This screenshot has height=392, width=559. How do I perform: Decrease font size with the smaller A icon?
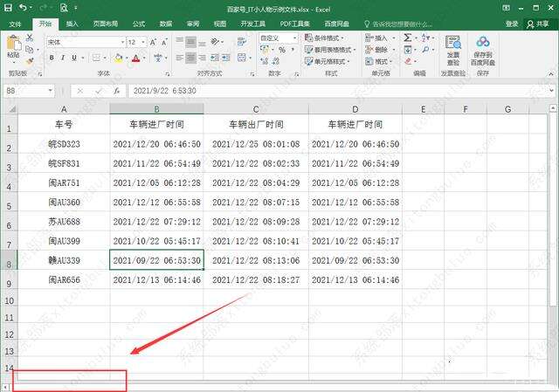[x=164, y=43]
